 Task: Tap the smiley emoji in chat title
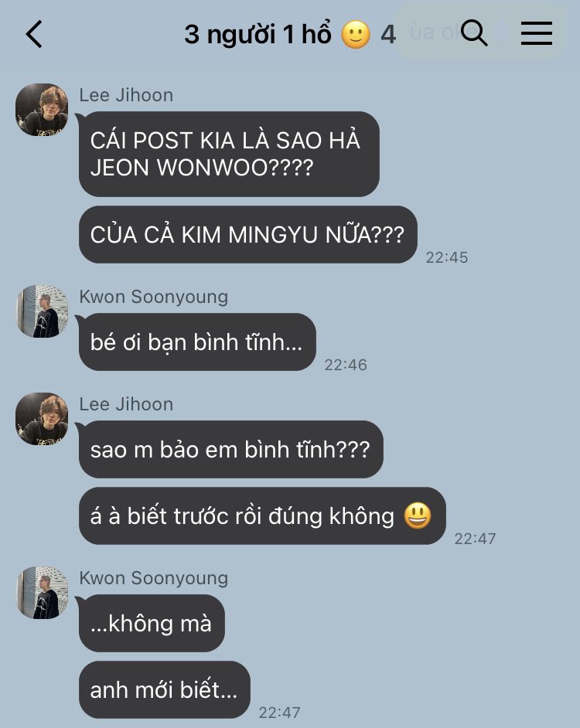pyautogui.click(x=356, y=35)
